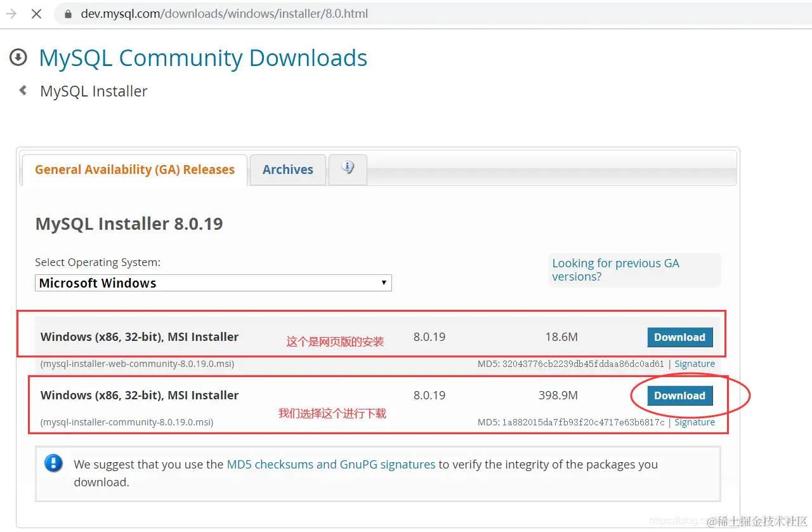Download the 398.9M full installer
Image resolution: width=812 pixels, height=532 pixels.
pos(680,396)
